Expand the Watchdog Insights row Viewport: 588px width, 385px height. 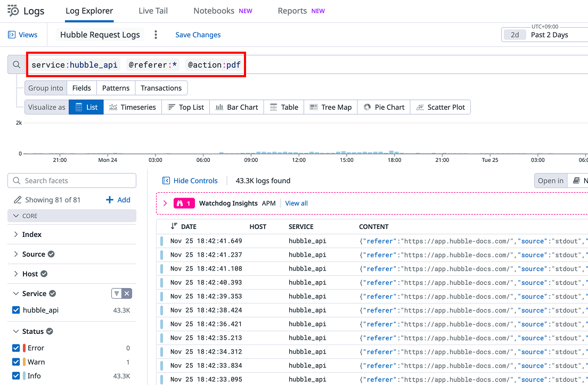165,203
